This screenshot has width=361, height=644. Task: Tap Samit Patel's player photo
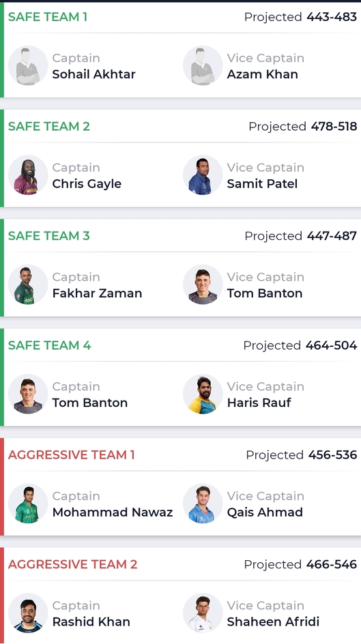(x=203, y=175)
